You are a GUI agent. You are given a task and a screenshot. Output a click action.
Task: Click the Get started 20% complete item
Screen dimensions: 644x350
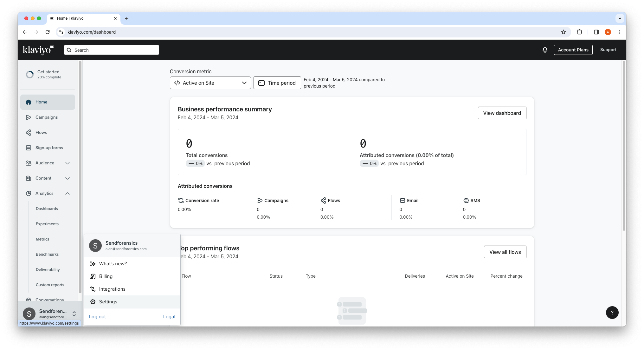point(48,75)
